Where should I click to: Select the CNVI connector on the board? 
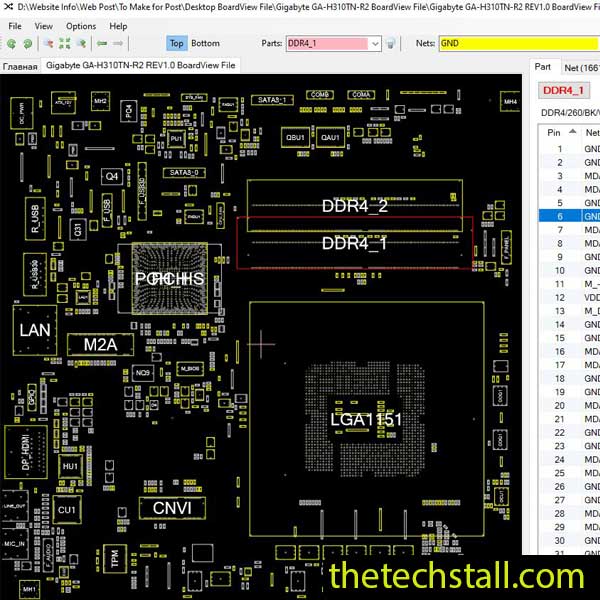[x=172, y=508]
